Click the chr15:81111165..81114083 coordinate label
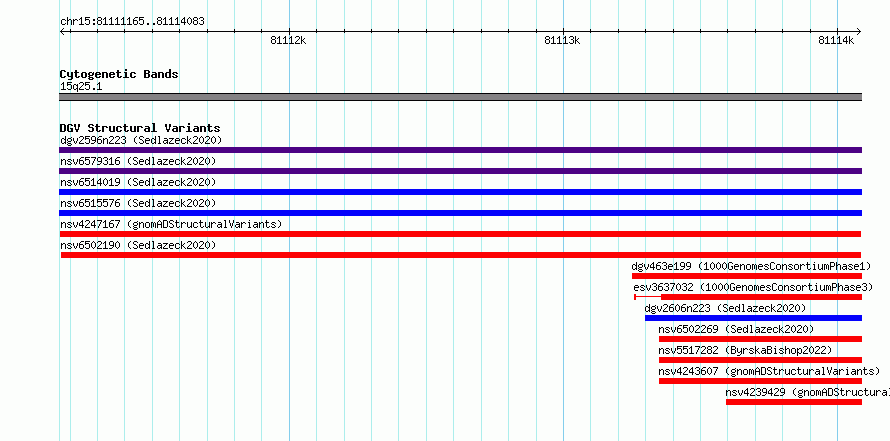This screenshot has height=441, width=890. tap(132, 22)
